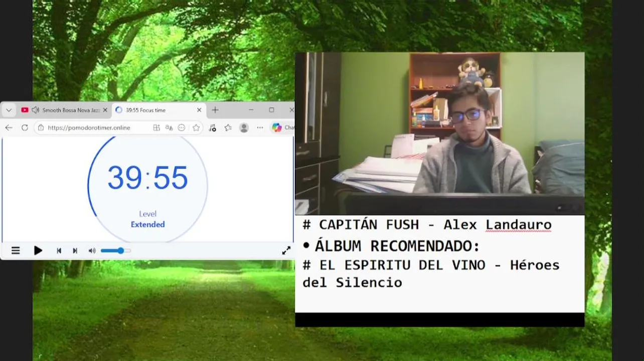Click the Extended level label
The height and width of the screenshot is (361, 644).
click(147, 225)
